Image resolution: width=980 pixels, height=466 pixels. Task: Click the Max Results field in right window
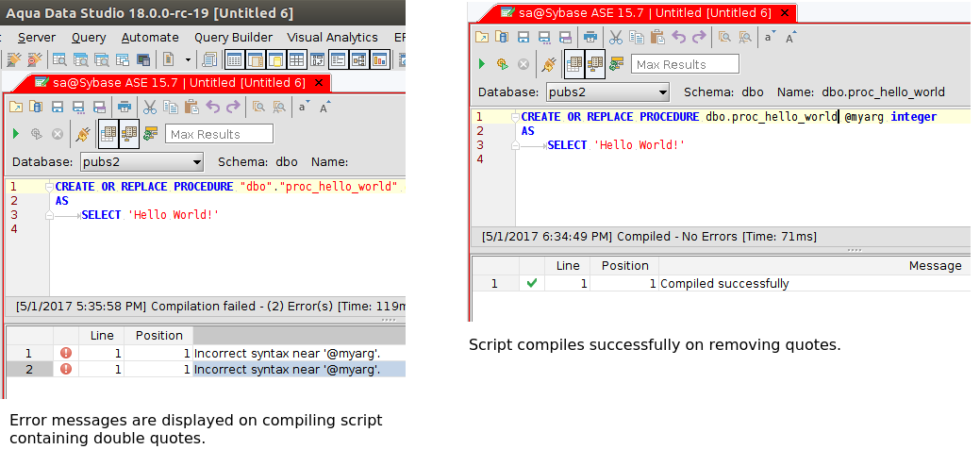(x=685, y=64)
